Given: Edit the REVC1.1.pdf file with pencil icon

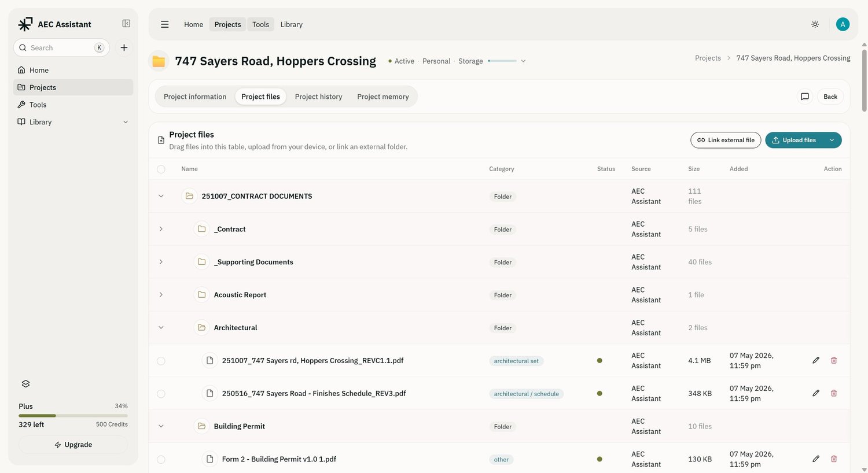Looking at the screenshot, I should click(816, 360).
